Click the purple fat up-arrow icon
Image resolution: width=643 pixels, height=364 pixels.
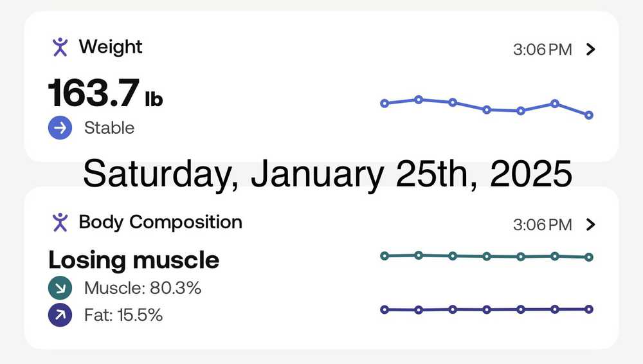[60, 315]
